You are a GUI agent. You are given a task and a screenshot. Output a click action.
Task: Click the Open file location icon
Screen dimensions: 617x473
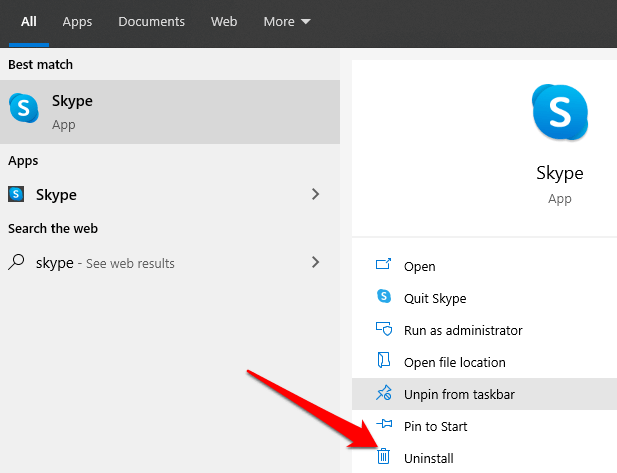[x=383, y=361]
